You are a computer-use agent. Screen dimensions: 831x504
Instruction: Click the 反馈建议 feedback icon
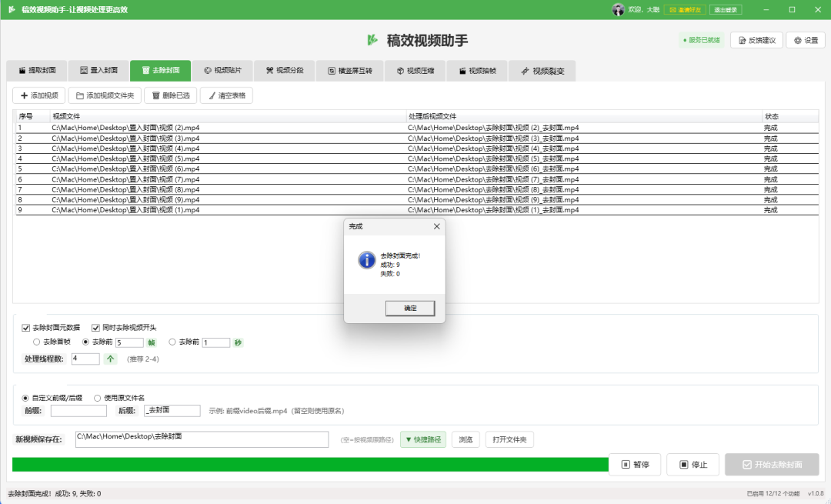click(x=740, y=40)
